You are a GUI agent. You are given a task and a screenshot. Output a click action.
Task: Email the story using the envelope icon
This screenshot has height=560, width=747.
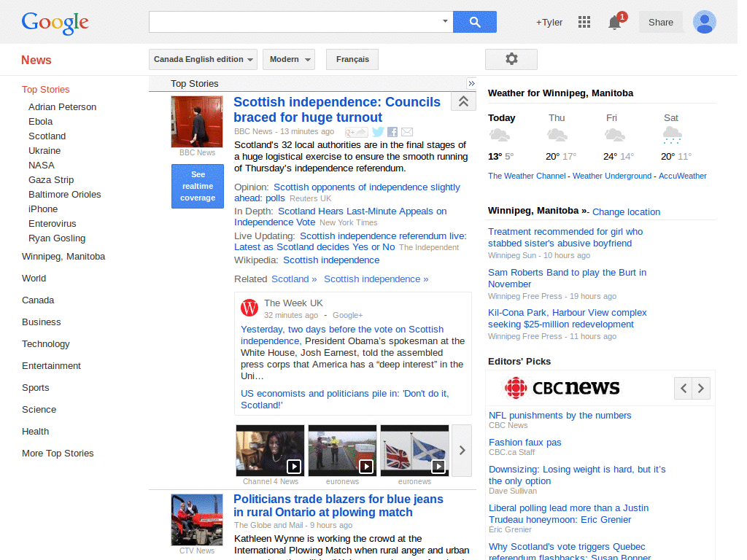pyautogui.click(x=407, y=132)
